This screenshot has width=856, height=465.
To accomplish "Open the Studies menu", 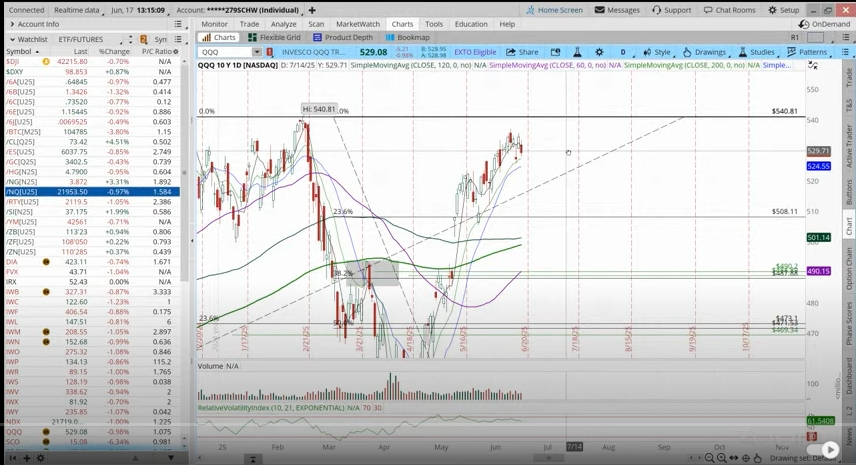I will pyautogui.click(x=757, y=52).
